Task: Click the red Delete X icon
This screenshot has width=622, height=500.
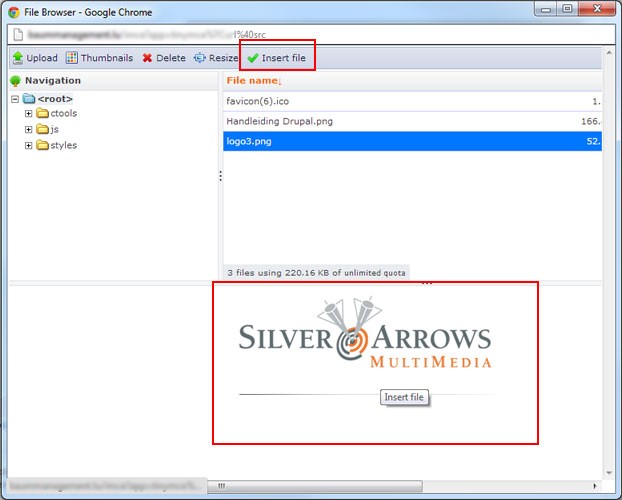Action: coord(147,58)
